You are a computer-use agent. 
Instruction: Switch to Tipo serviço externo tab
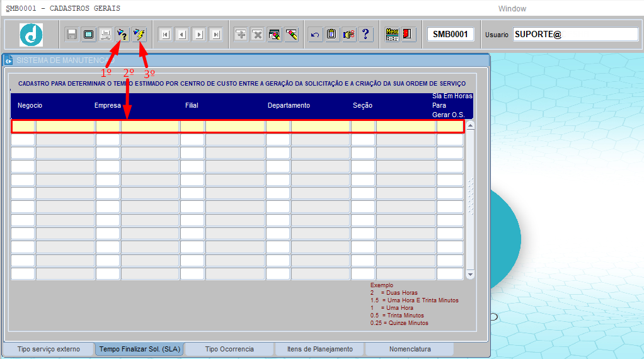[49, 349]
